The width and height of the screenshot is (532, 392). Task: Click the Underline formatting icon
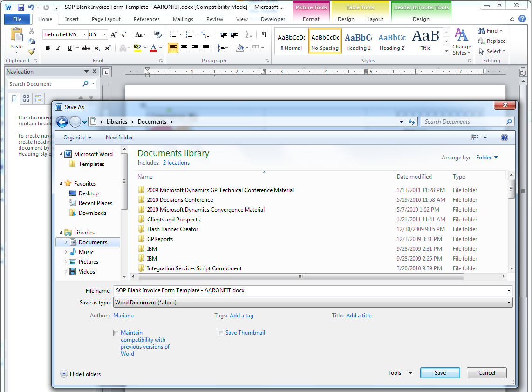click(x=69, y=48)
